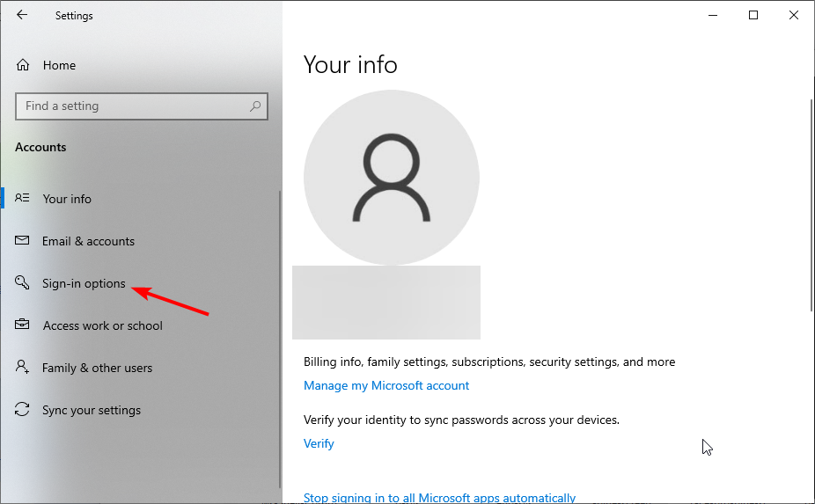Click Stop signing in to all Microsoft apps automatically
This screenshot has height=504, width=815.
point(439,498)
